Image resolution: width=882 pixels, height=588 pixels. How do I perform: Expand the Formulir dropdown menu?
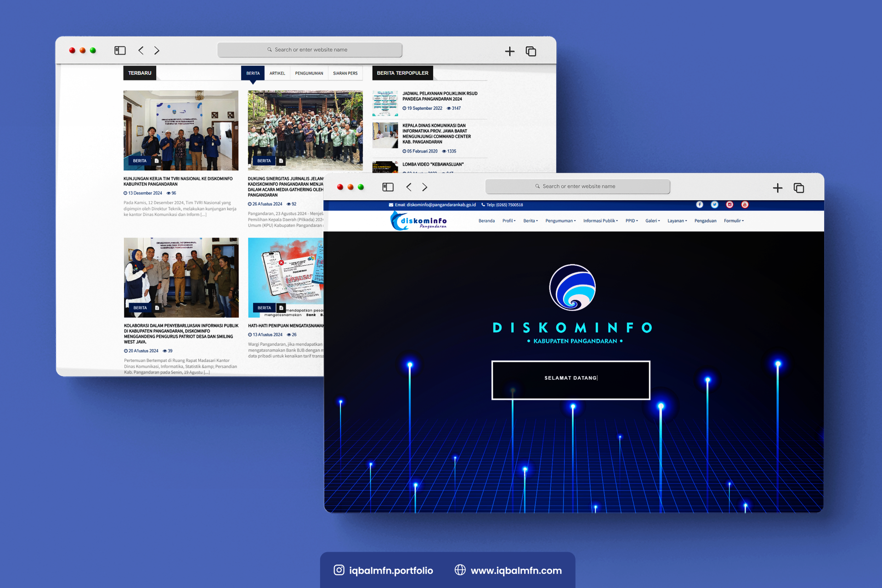[734, 221]
